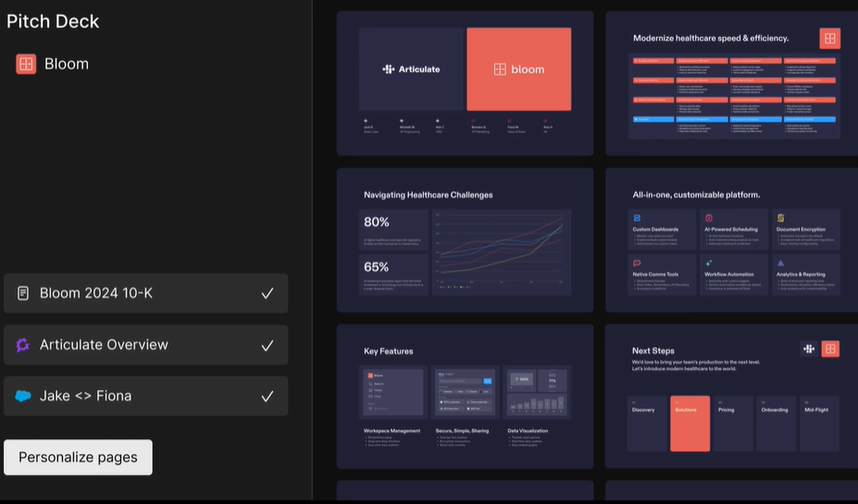Open the Modernize healthcare speed & efficiency slide

pos(731,83)
